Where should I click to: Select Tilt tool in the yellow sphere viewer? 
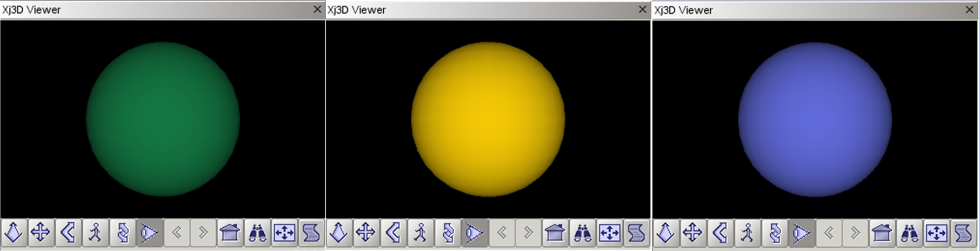tap(393, 232)
